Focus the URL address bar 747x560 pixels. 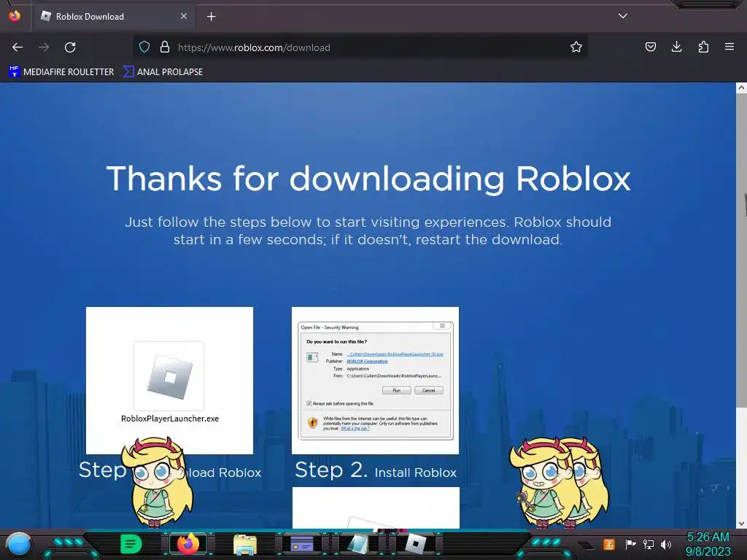click(x=362, y=47)
